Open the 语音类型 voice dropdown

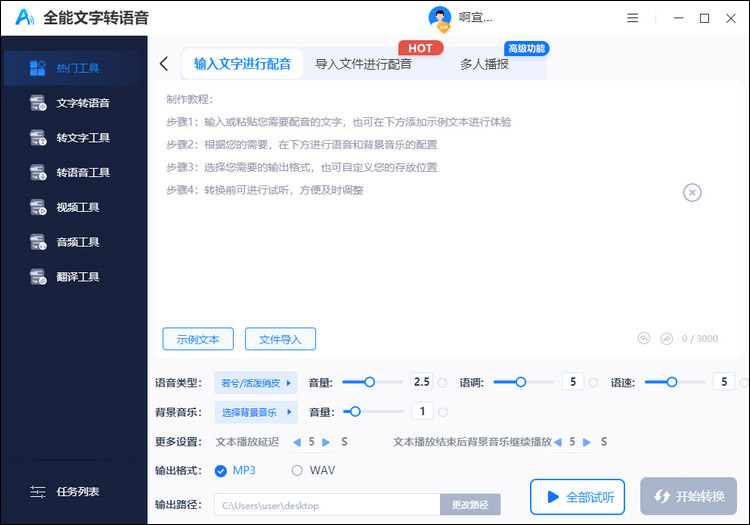(256, 382)
